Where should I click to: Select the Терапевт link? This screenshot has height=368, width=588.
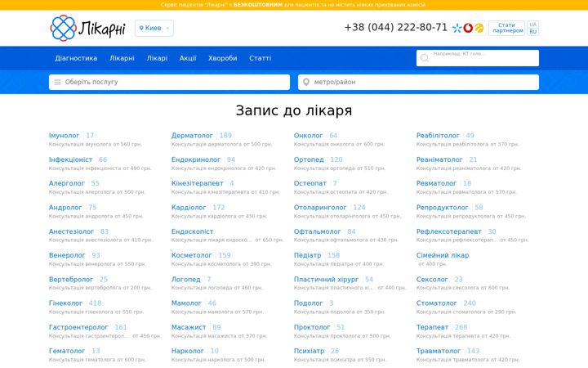coord(432,327)
